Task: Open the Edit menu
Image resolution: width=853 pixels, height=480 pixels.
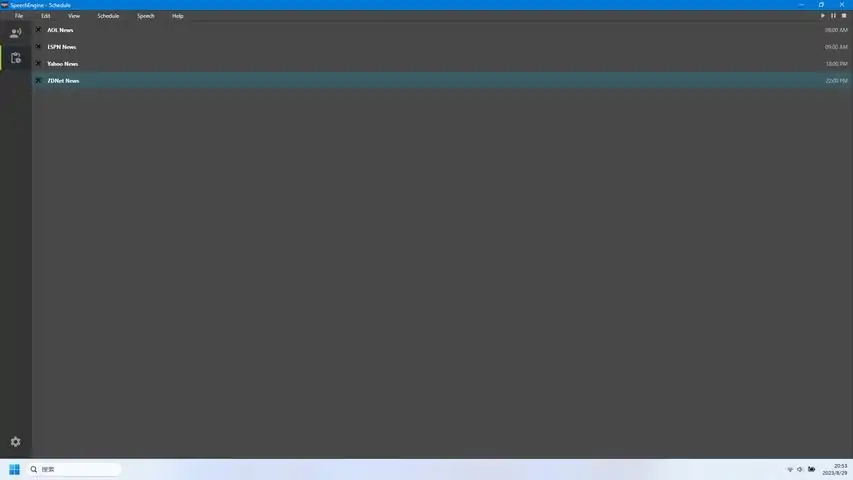Action: coord(46,16)
